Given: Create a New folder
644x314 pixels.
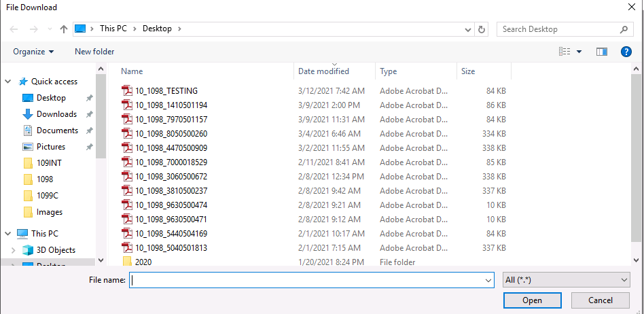Looking at the screenshot, I should [94, 52].
